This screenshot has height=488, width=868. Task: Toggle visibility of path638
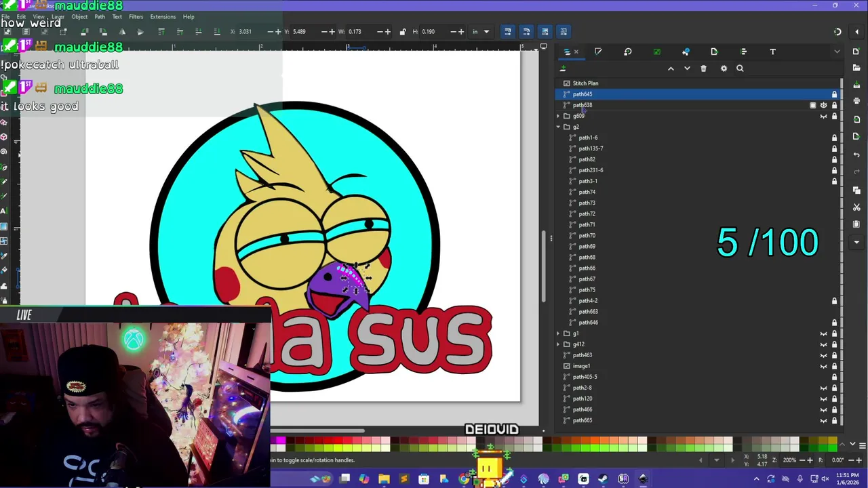point(823,105)
